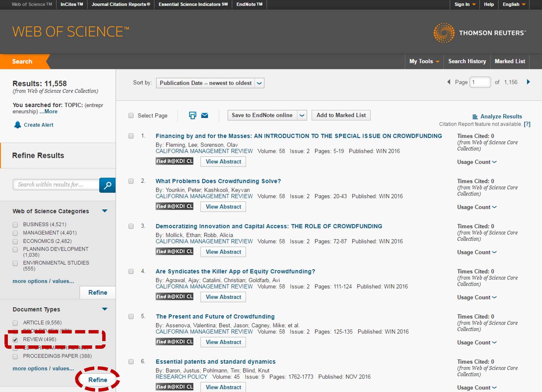Viewport: 542px width, 392px height.
Task: Open the English language dropdown
Action: [x=514, y=4]
